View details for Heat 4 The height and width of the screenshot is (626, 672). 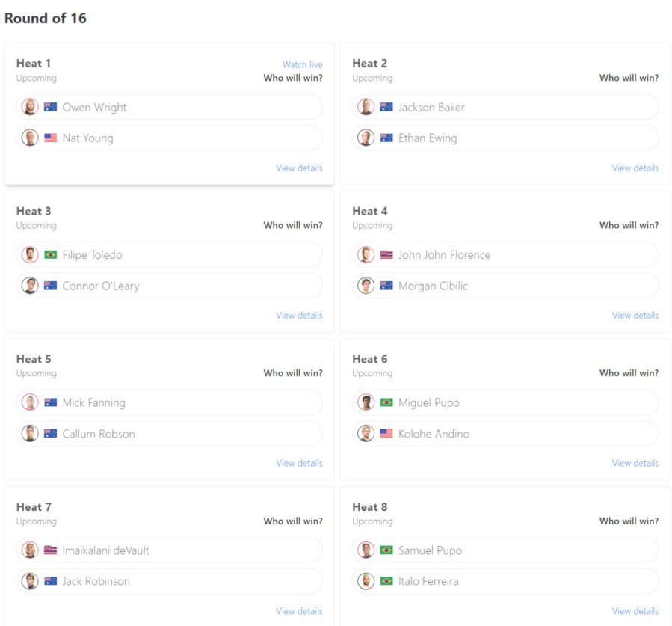[x=635, y=316]
